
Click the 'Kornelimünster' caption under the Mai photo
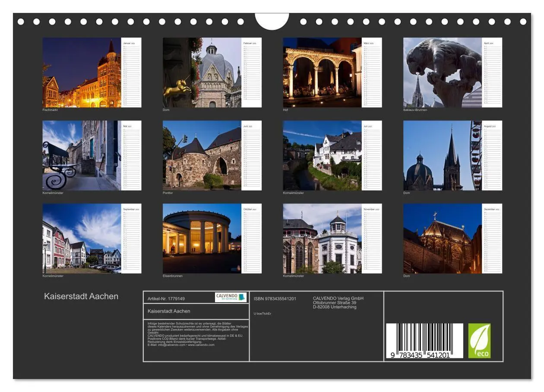pos(53,193)
